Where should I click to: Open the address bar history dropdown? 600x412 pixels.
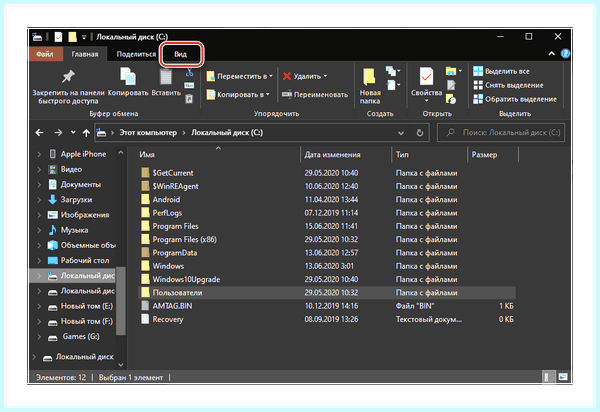point(401,133)
